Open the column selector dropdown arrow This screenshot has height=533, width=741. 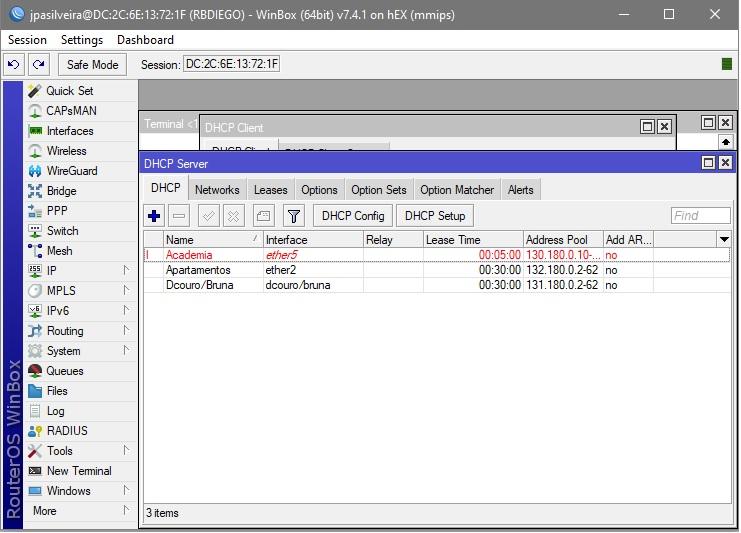point(724,240)
